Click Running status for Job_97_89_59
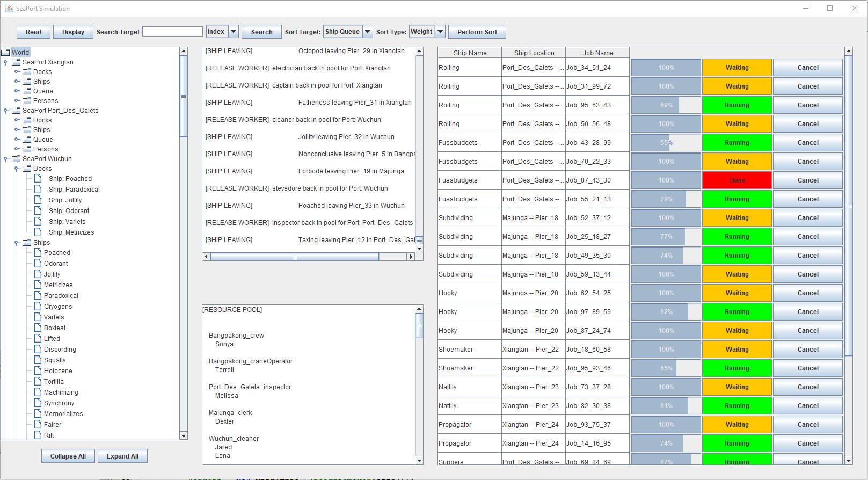868x480 pixels. (x=737, y=312)
